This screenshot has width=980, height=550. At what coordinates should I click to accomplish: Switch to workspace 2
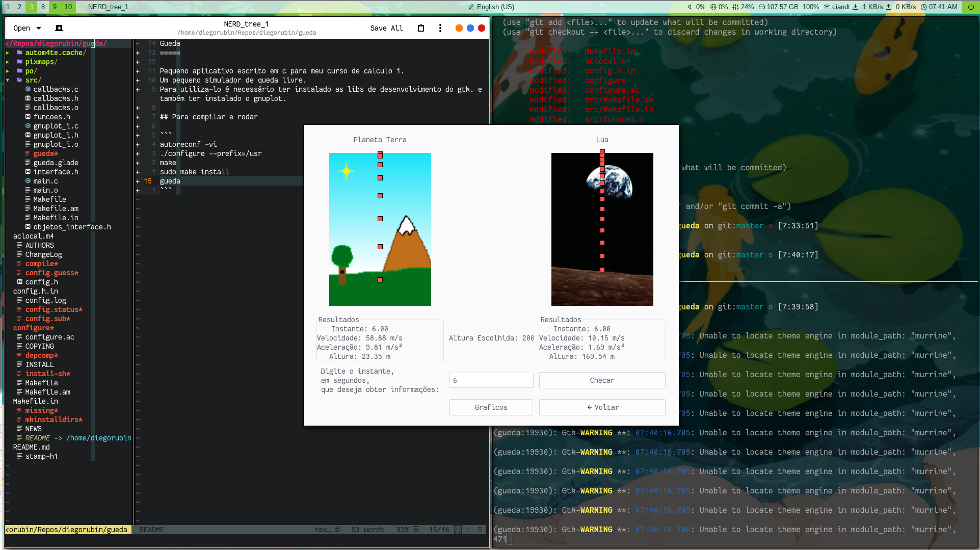[x=19, y=7]
